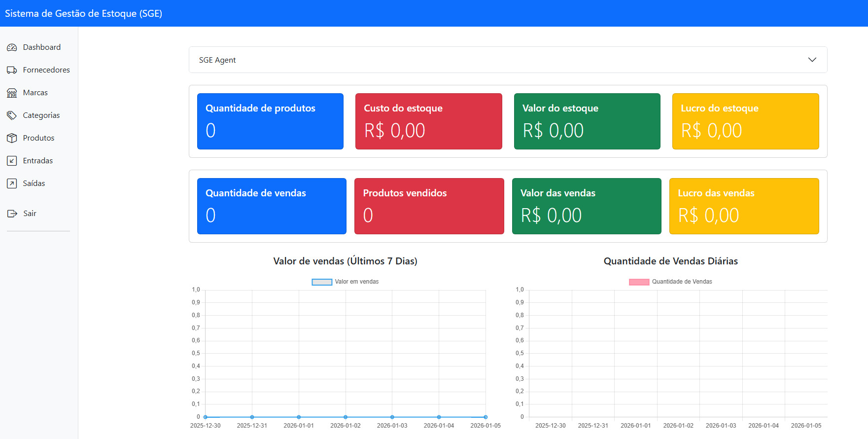
Task: Click the Produtos vendidos card
Action: (429, 206)
